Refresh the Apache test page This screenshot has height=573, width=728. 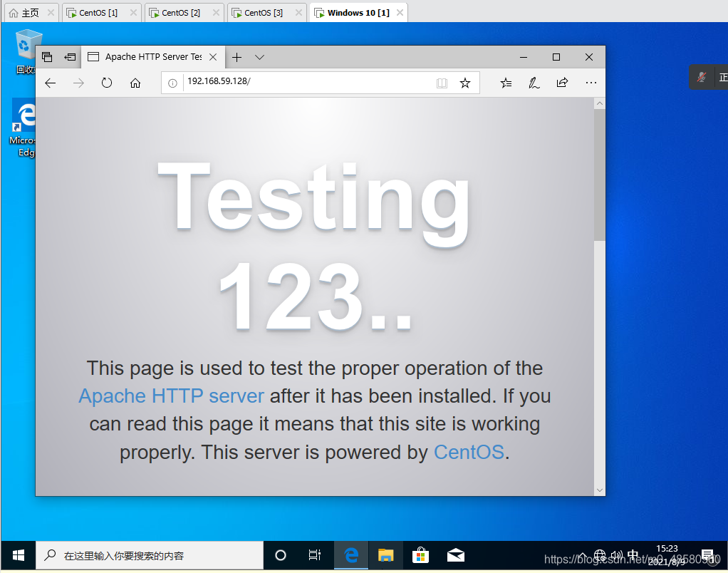[x=107, y=83]
